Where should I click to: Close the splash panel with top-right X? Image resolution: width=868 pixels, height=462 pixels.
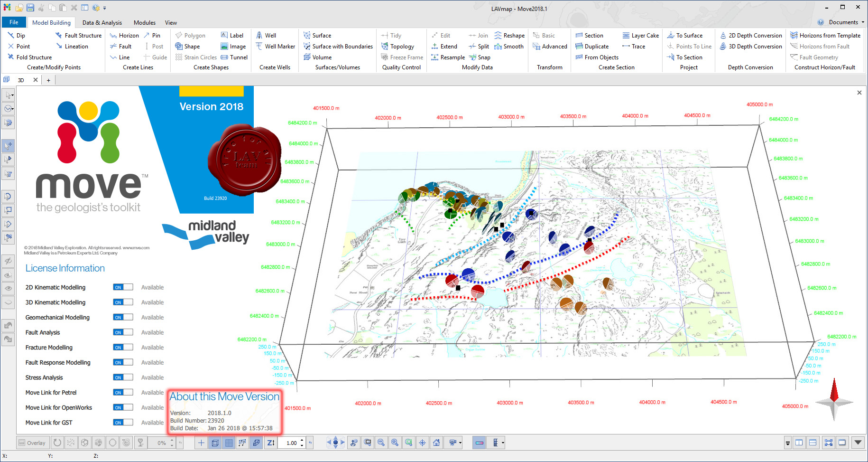(x=859, y=93)
